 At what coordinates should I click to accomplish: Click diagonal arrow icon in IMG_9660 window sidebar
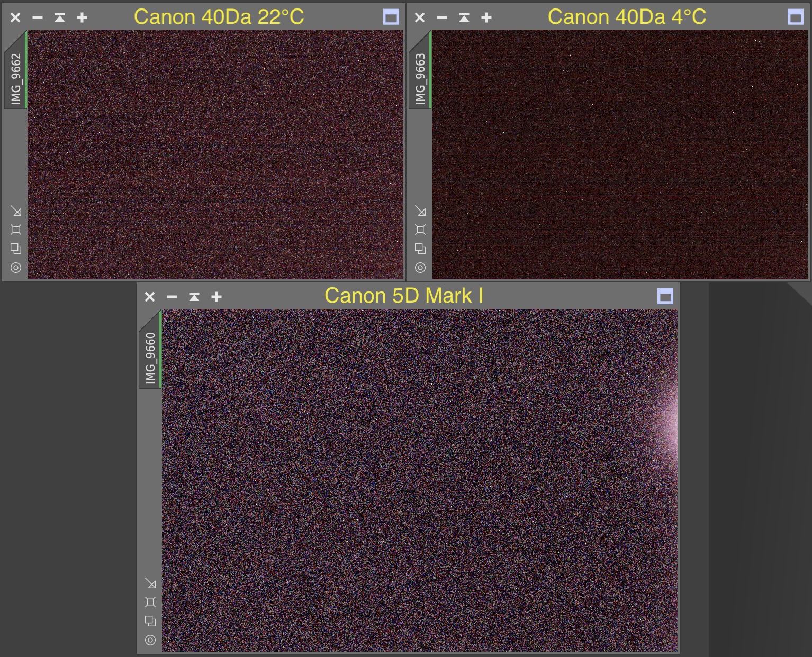pos(151,583)
